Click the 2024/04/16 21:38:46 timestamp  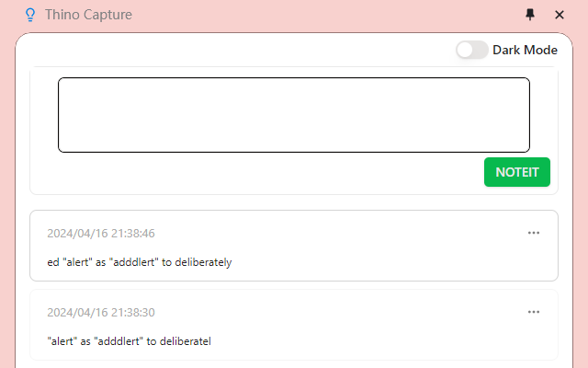click(101, 234)
